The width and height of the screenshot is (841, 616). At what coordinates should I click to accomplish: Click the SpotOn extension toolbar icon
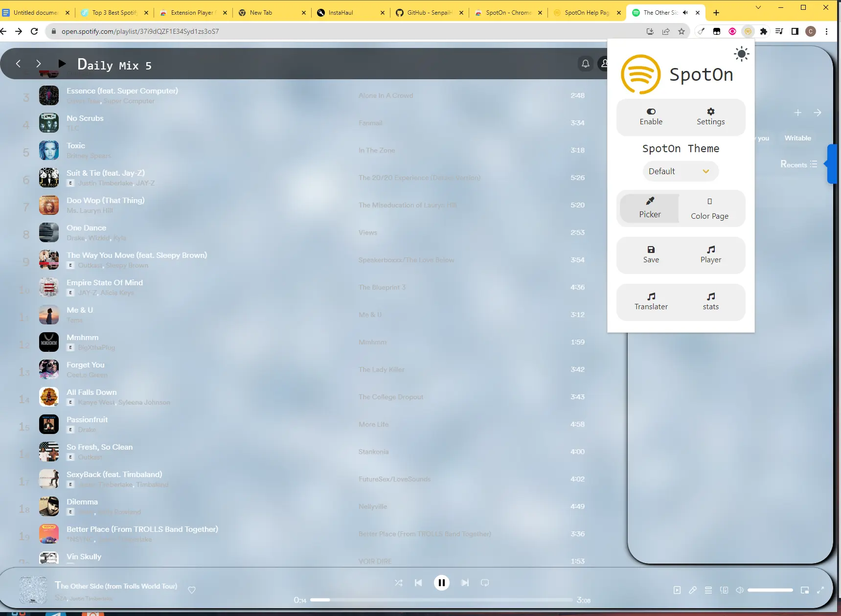click(748, 31)
